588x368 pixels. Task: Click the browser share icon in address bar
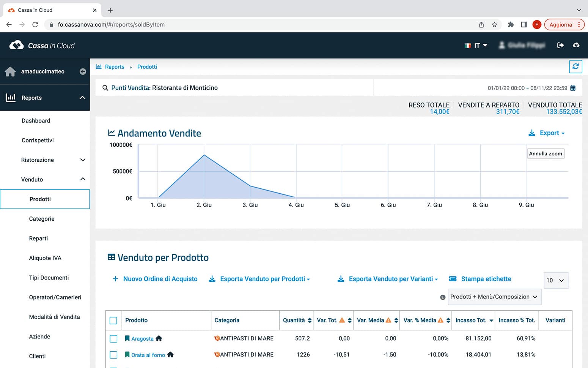[481, 25]
